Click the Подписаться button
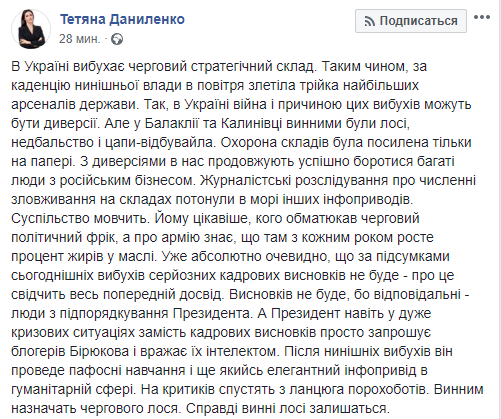 (x=411, y=21)
